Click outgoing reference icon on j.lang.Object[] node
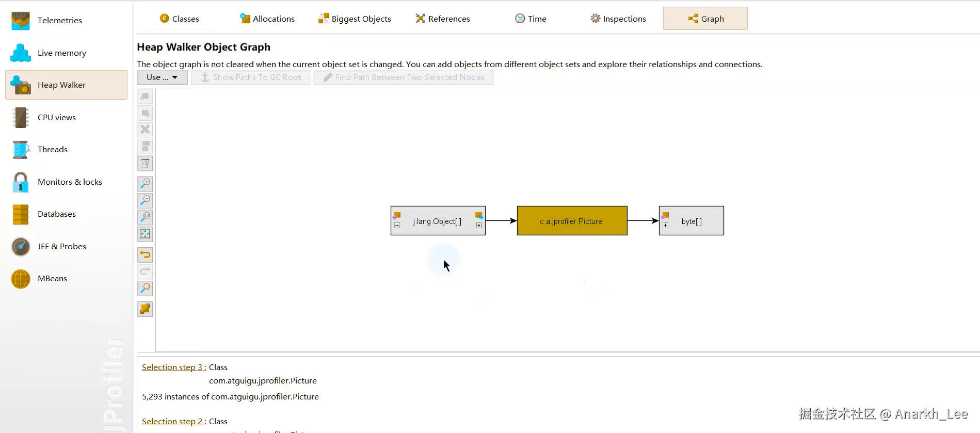 [479, 216]
